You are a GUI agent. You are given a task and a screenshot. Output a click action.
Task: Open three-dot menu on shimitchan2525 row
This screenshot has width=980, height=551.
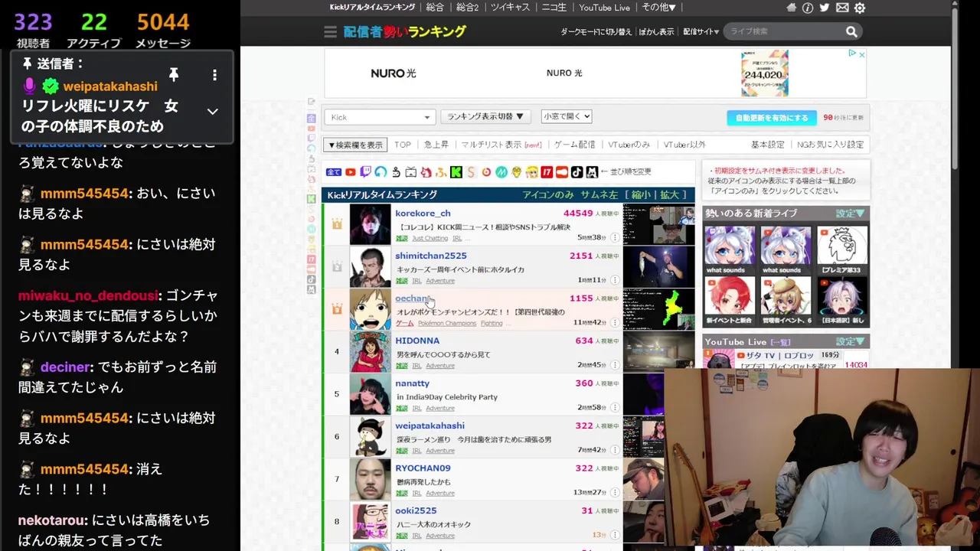pos(614,280)
